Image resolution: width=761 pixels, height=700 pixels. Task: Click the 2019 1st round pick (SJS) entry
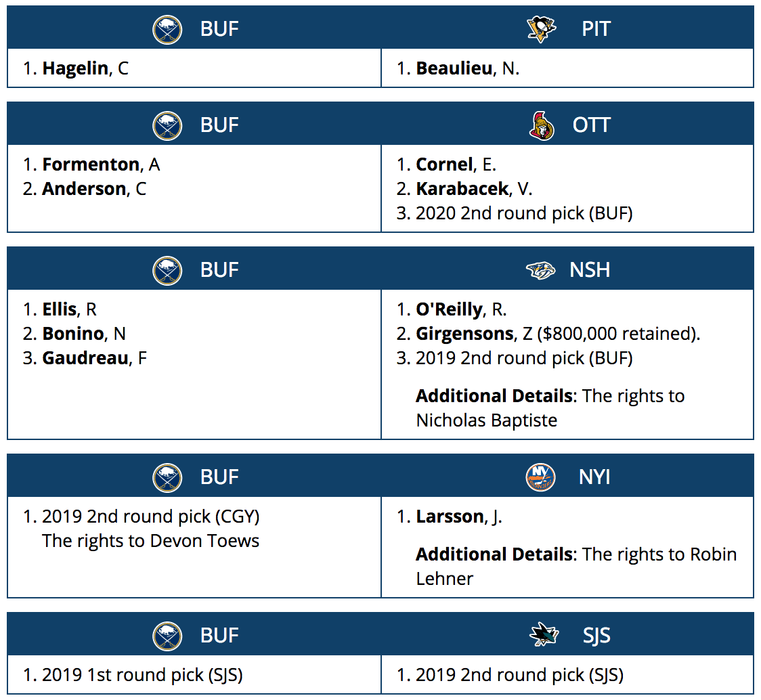142,675
